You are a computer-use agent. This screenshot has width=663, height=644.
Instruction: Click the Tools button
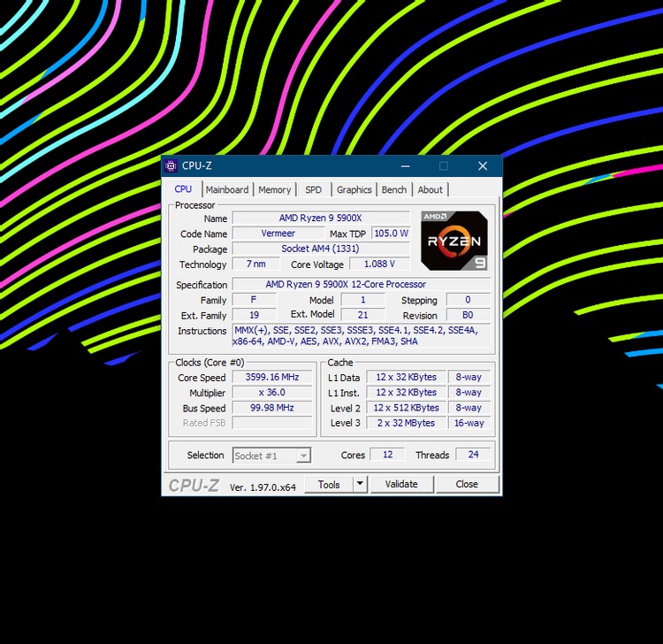(x=329, y=484)
